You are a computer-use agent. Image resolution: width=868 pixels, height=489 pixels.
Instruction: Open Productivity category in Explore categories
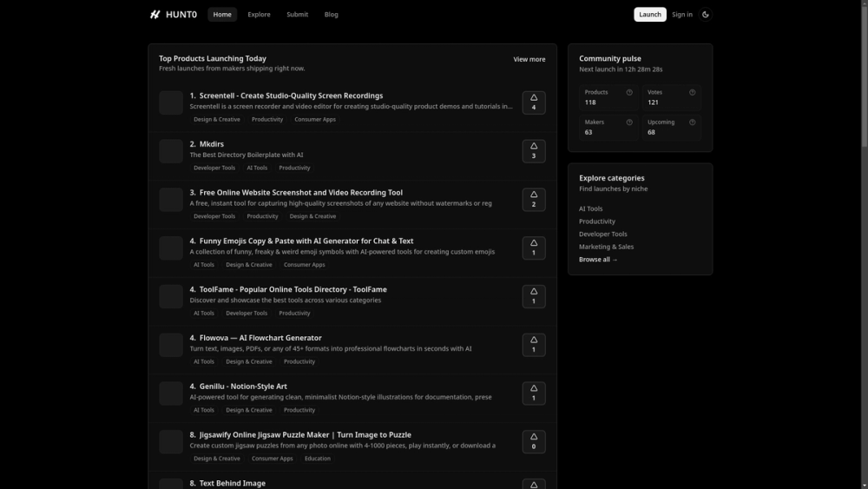[x=597, y=221]
